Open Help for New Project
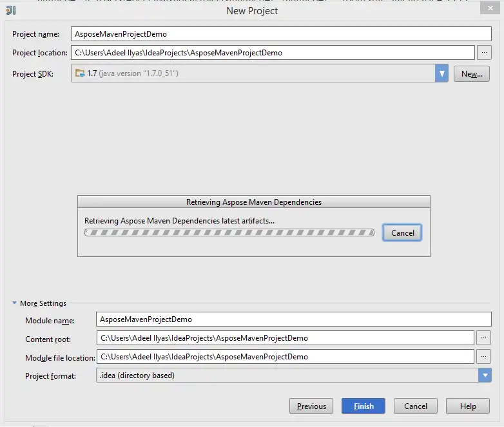This screenshot has width=504, height=427. pyautogui.click(x=468, y=406)
